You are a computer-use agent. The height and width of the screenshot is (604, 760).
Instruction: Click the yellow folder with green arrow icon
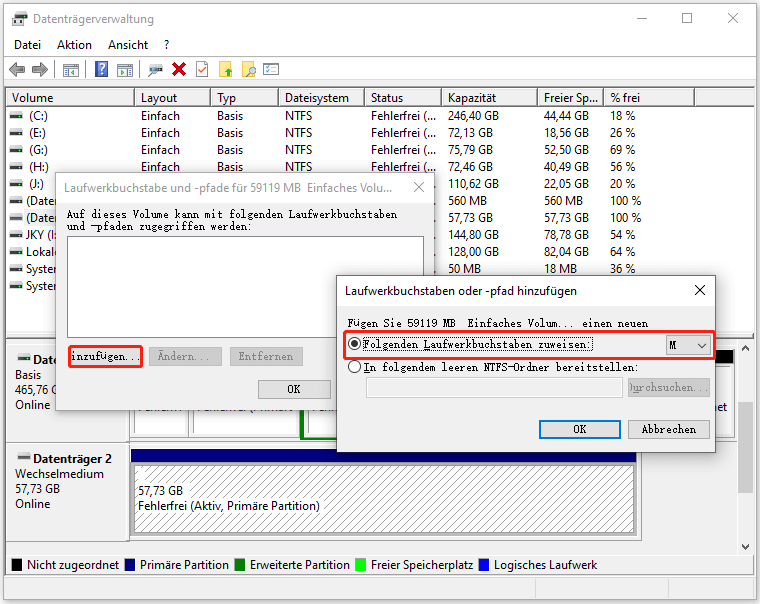point(226,69)
